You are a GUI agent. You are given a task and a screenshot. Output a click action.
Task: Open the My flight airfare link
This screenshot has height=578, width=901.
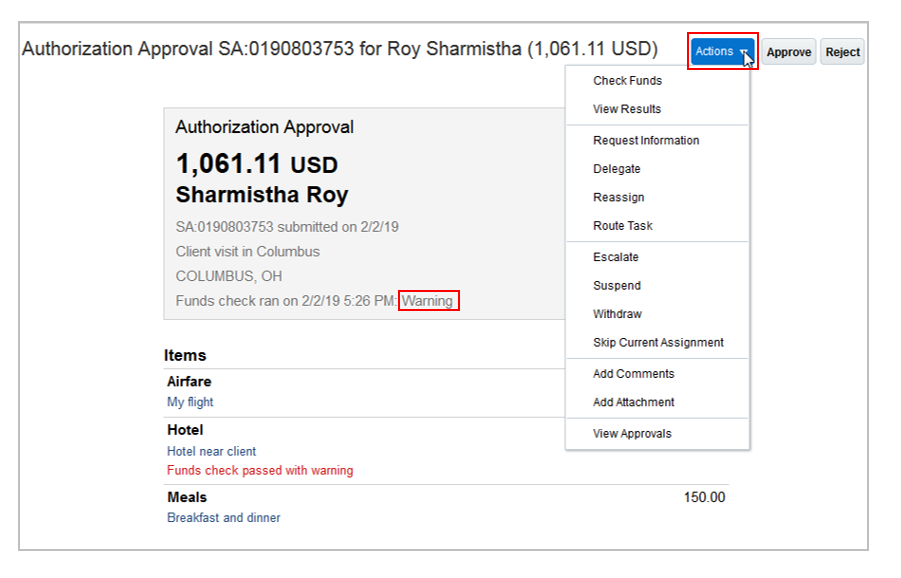(x=190, y=402)
